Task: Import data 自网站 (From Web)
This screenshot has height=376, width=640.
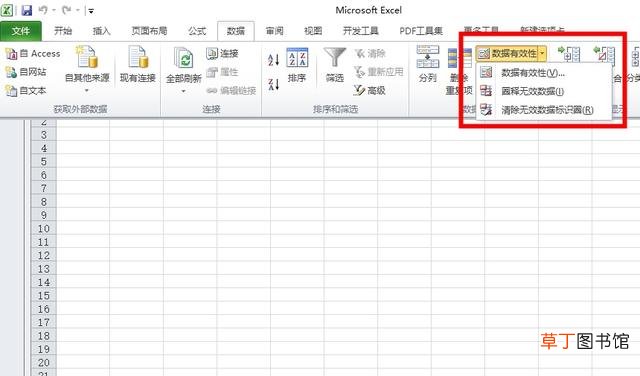Action: [x=25, y=72]
